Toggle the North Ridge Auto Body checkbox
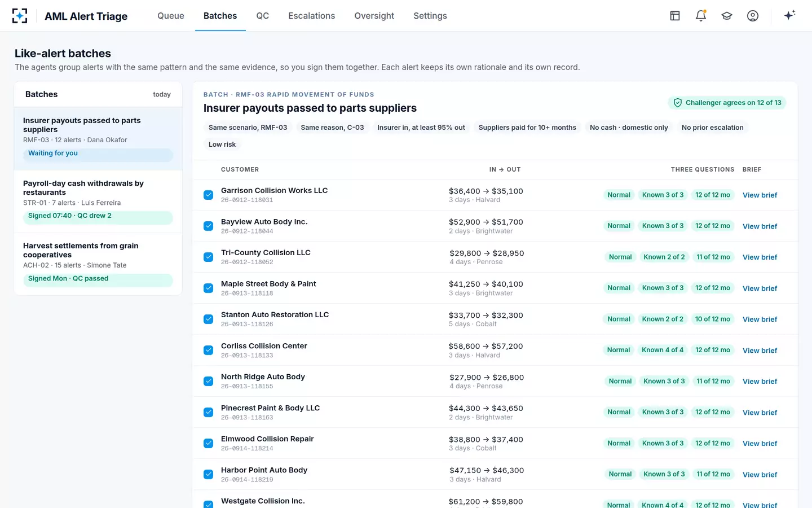Image resolution: width=812 pixels, height=508 pixels. [x=209, y=381]
